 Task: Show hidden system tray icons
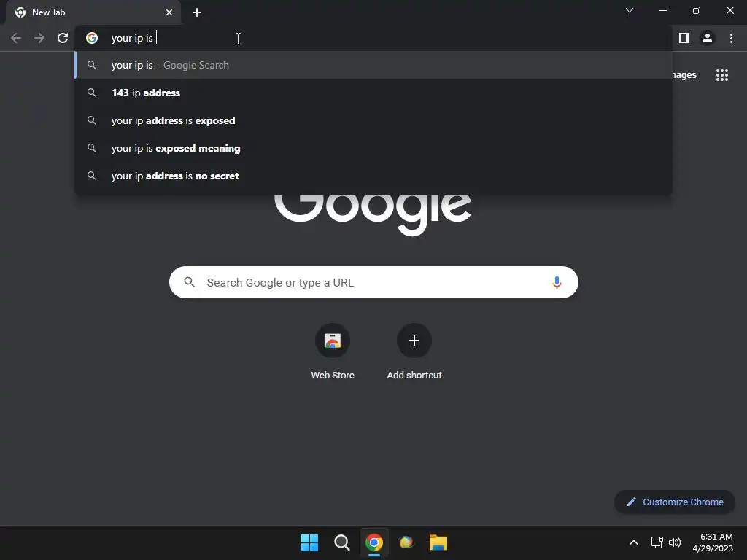click(x=634, y=542)
